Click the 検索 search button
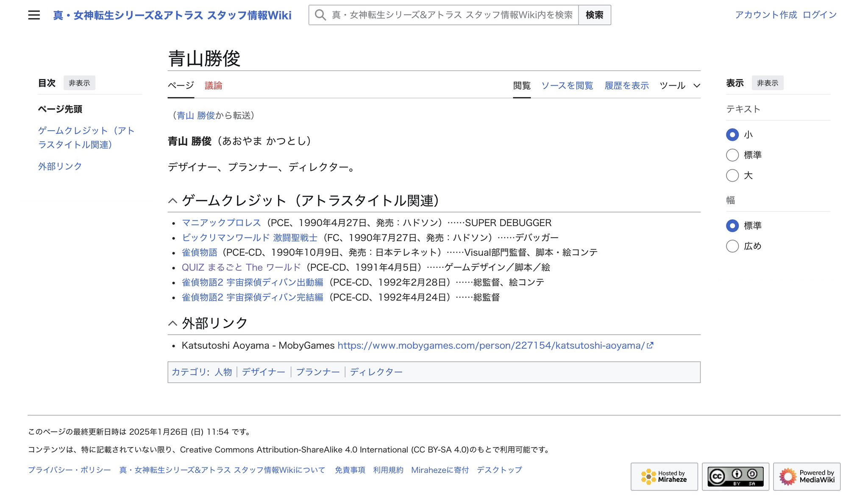868x498 pixels. 595,15
